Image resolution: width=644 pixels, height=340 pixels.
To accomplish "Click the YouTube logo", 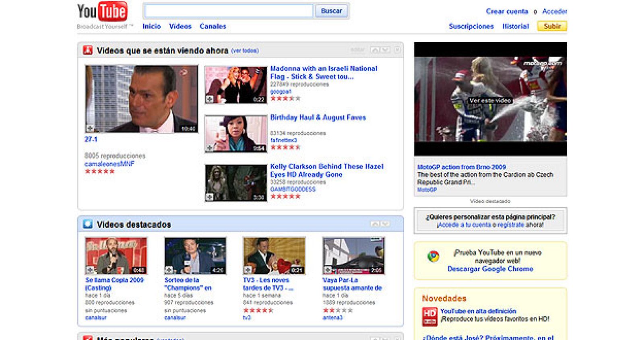I will click(x=102, y=12).
